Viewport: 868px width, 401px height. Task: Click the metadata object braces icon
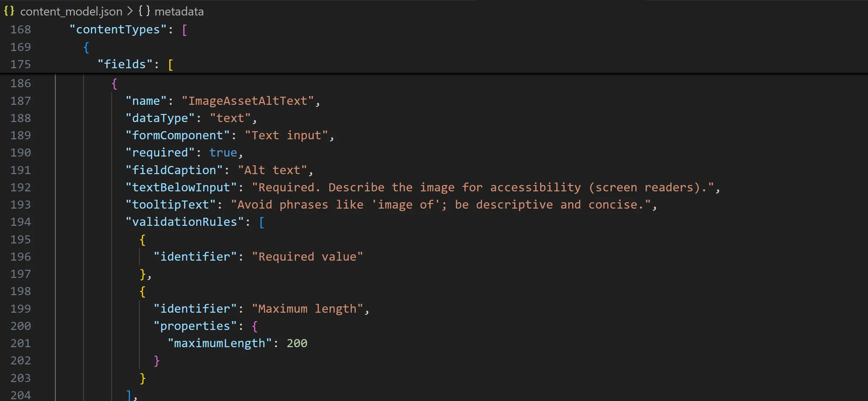[x=144, y=11]
